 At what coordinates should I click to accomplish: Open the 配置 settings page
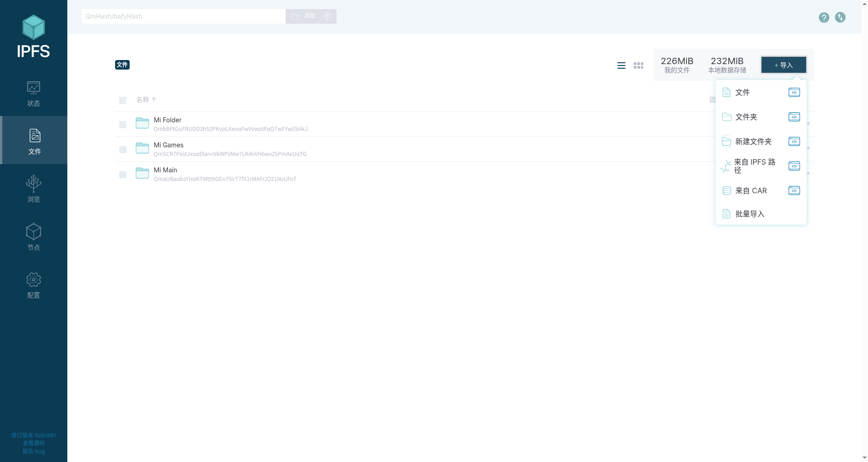tap(34, 285)
